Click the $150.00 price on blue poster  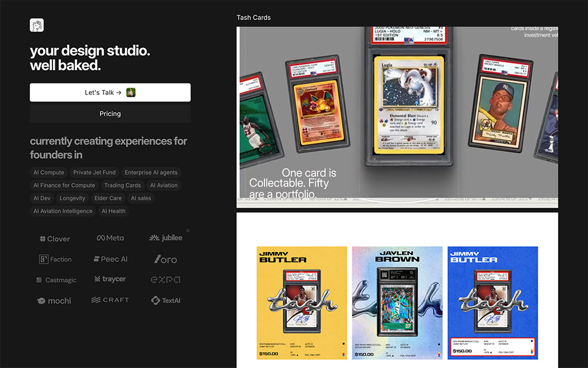click(x=462, y=351)
